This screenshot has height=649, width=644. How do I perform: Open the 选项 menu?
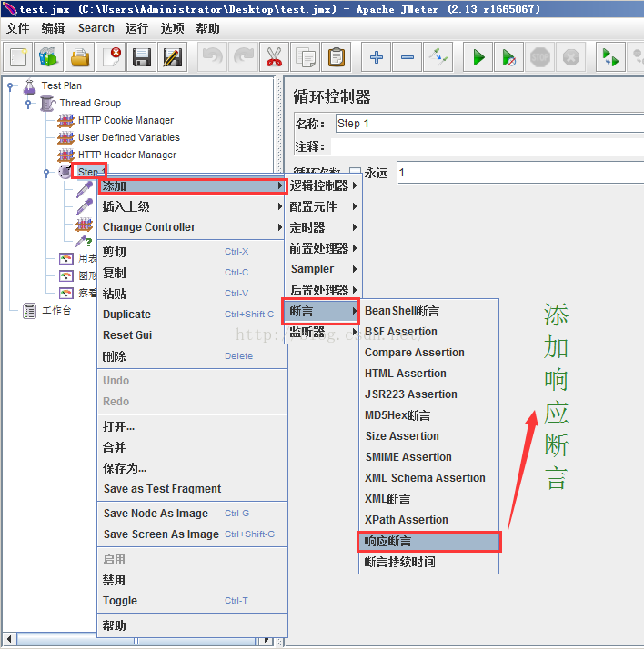tap(172, 28)
